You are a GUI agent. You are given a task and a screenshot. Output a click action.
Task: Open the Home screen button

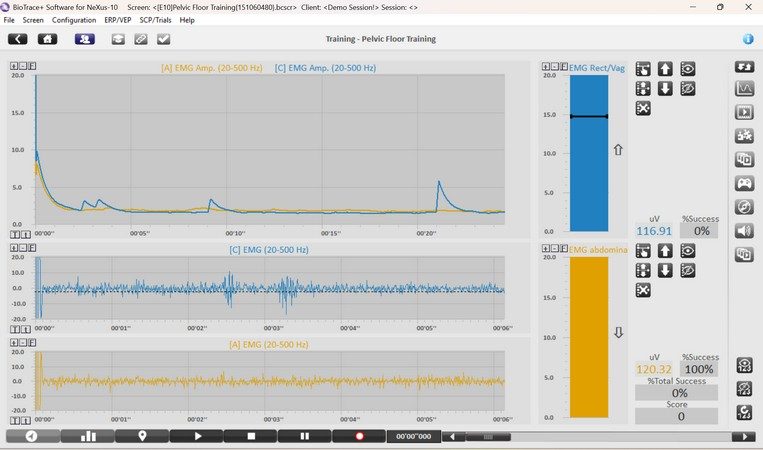tap(48, 39)
